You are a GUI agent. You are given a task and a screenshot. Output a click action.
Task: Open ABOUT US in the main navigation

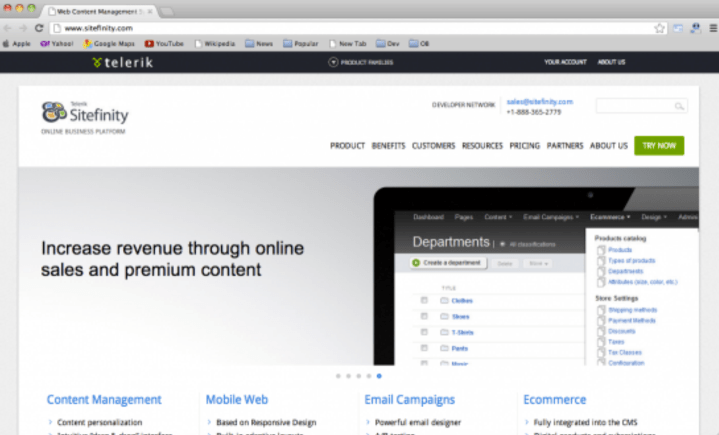[x=608, y=146]
